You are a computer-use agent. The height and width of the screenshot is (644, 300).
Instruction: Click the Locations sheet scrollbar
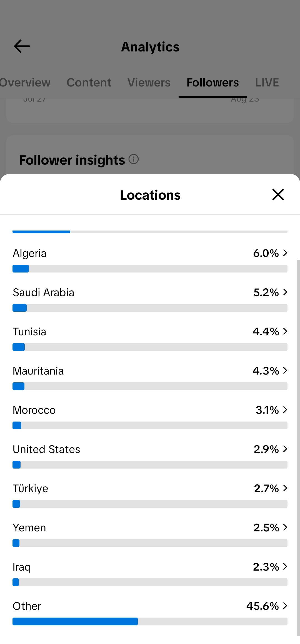pos(298,448)
